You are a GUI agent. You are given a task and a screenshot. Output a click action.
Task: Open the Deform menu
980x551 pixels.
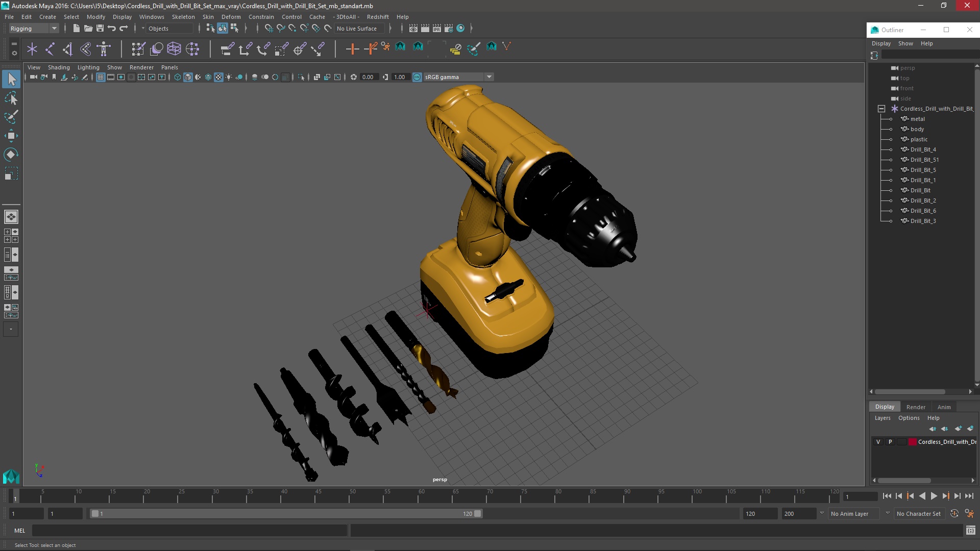[231, 17]
